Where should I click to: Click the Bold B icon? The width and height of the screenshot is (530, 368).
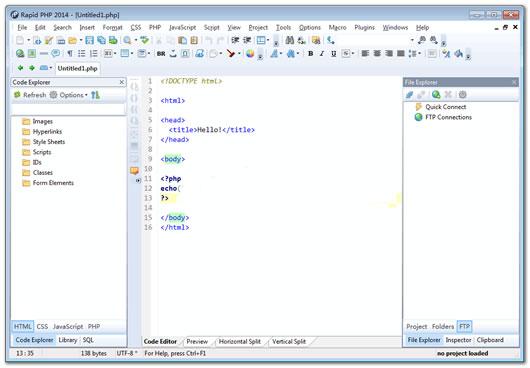(310, 53)
